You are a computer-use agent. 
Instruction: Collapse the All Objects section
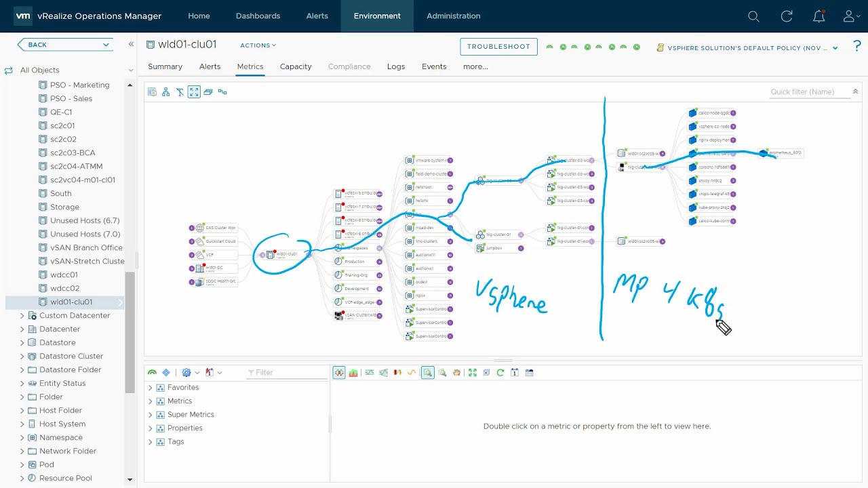pyautogui.click(x=131, y=70)
